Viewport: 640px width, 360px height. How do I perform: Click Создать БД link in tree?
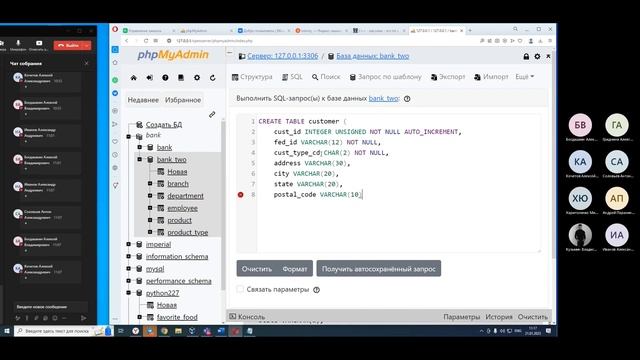[x=164, y=124]
